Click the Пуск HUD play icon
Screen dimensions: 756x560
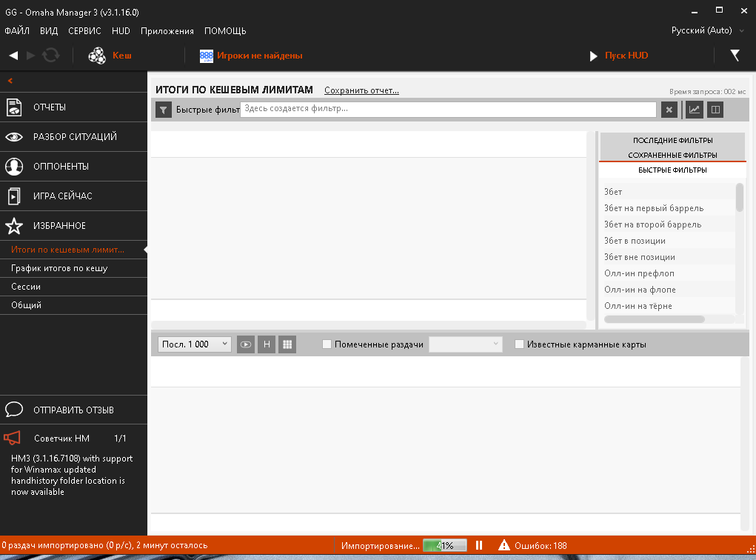coord(594,56)
